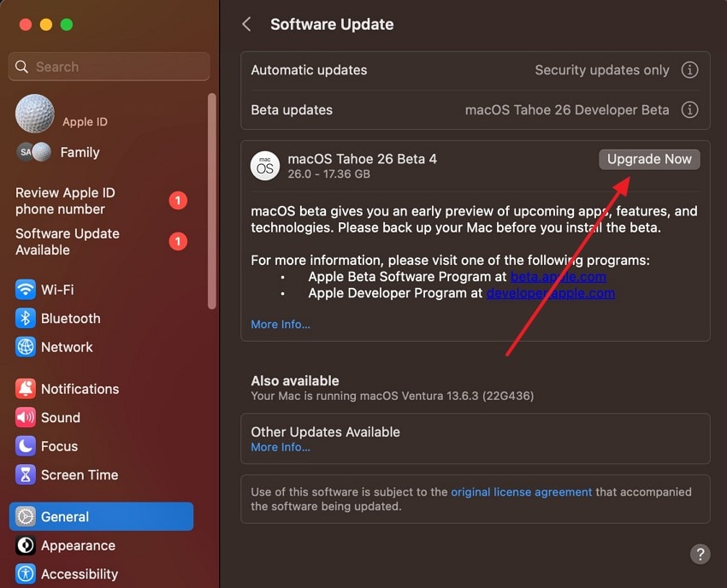Click the red badge on Review Apple ID phone number
Viewport: 727px width, 588px height.
[x=178, y=201]
